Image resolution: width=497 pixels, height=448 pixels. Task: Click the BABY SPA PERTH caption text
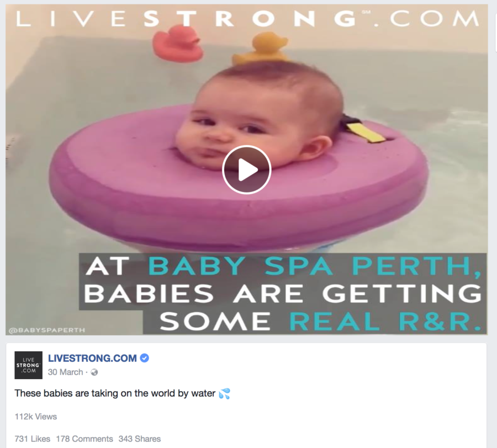pos(314,266)
